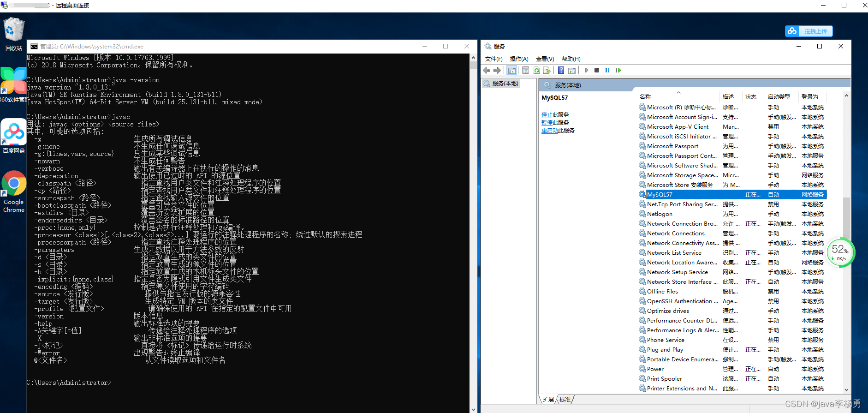
Task: Open the Google Chrome desktop icon
Action: click(x=14, y=192)
